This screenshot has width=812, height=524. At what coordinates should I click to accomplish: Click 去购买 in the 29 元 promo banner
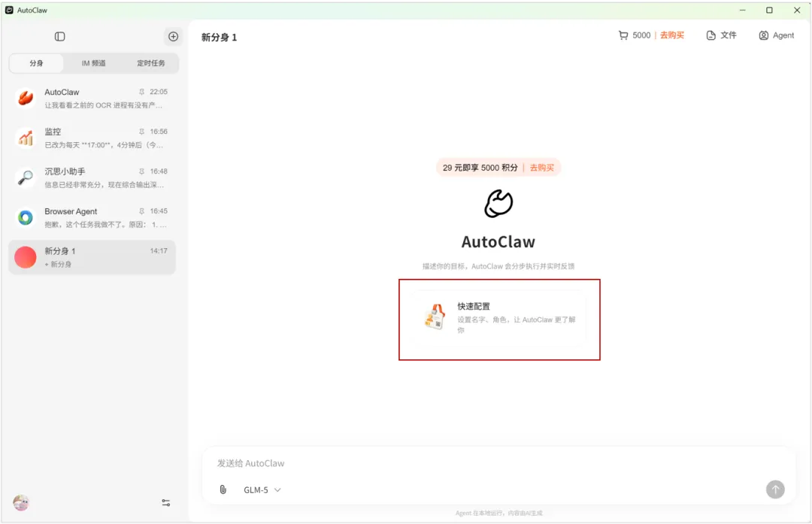[x=541, y=168]
